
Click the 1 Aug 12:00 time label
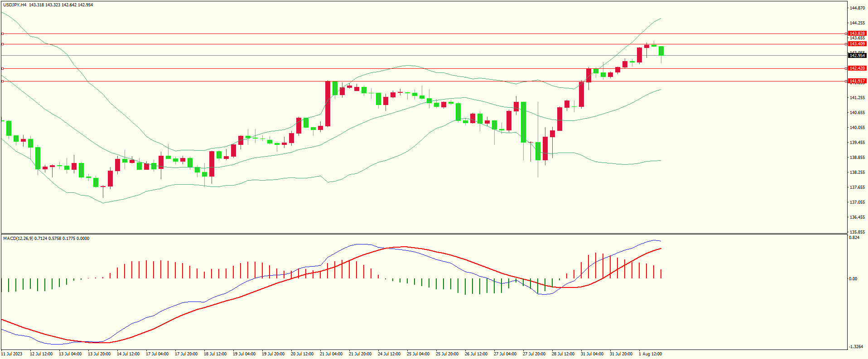[650, 354]
